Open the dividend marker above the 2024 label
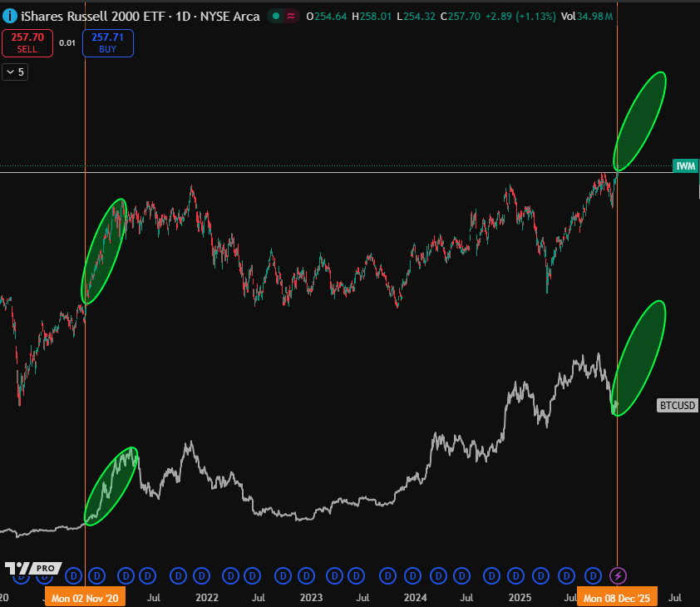The image size is (700, 607). pyautogui.click(x=413, y=575)
